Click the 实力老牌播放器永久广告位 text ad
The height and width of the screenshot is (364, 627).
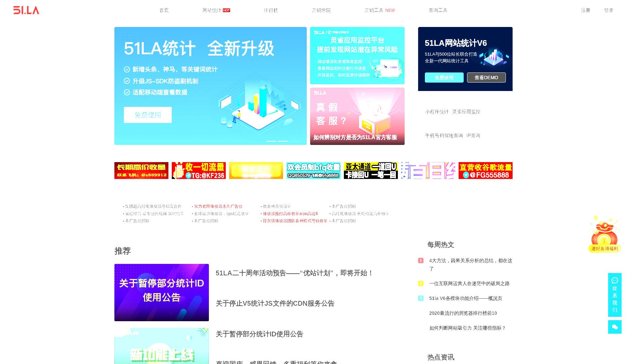[x=218, y=206]
